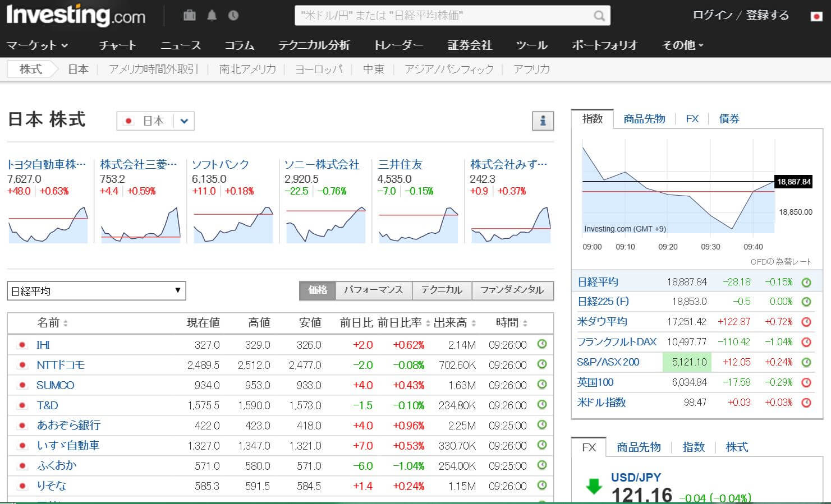Open the alerts bell icon

pyautogui.click(x=212, y=16)
